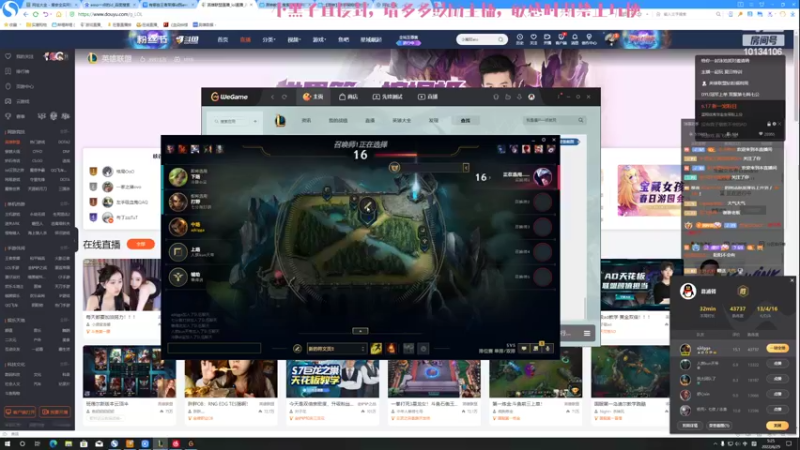
Task: Go to Douyu 首页 nav item
Action: (222, 39)
